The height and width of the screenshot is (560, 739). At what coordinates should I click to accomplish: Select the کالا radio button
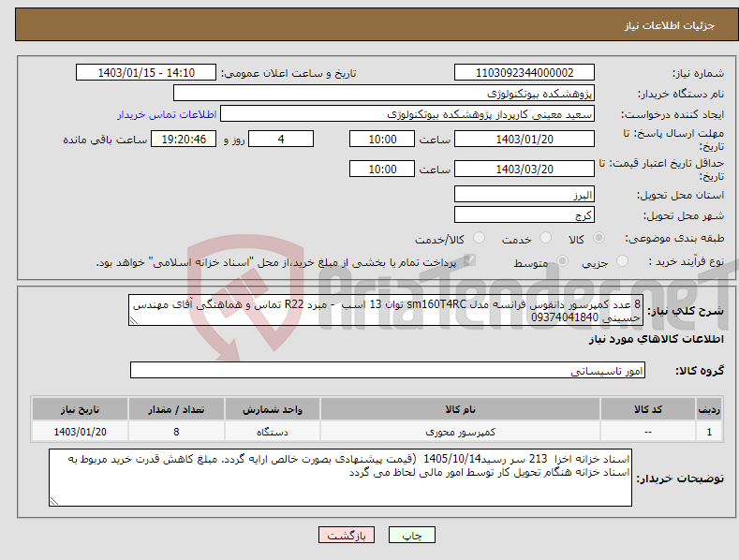click(599, 238)
